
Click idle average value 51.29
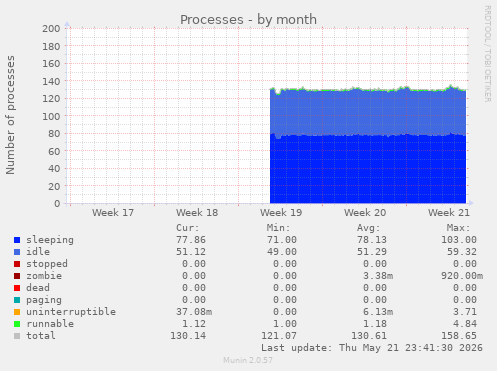pos(372,252)
